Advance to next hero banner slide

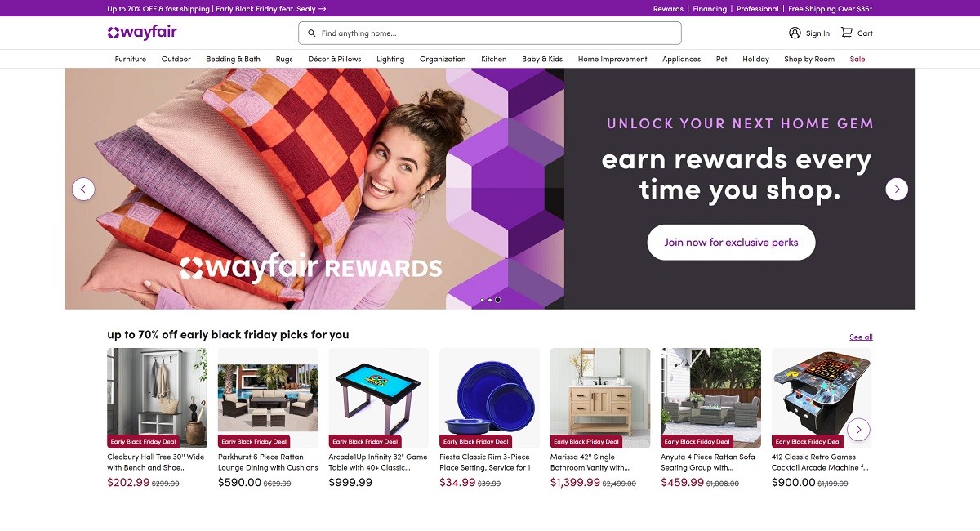coord(897,189)
